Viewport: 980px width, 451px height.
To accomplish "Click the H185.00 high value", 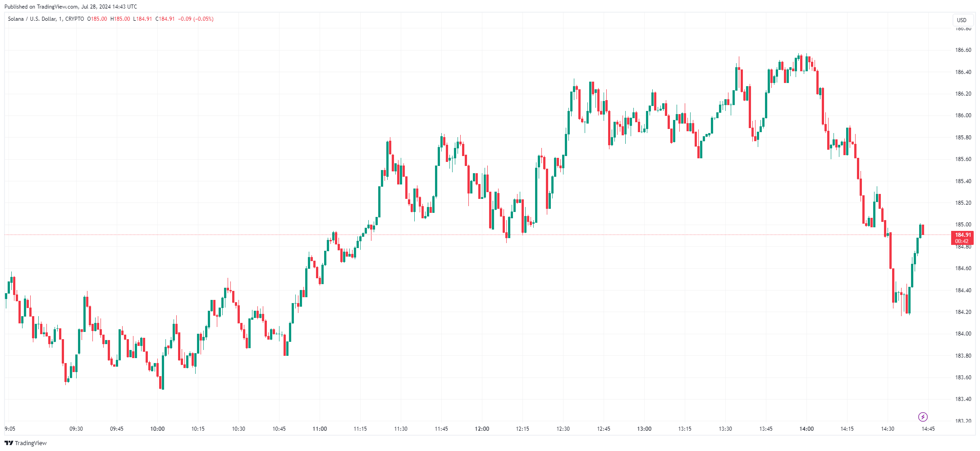I will click(x=120, y=19).
